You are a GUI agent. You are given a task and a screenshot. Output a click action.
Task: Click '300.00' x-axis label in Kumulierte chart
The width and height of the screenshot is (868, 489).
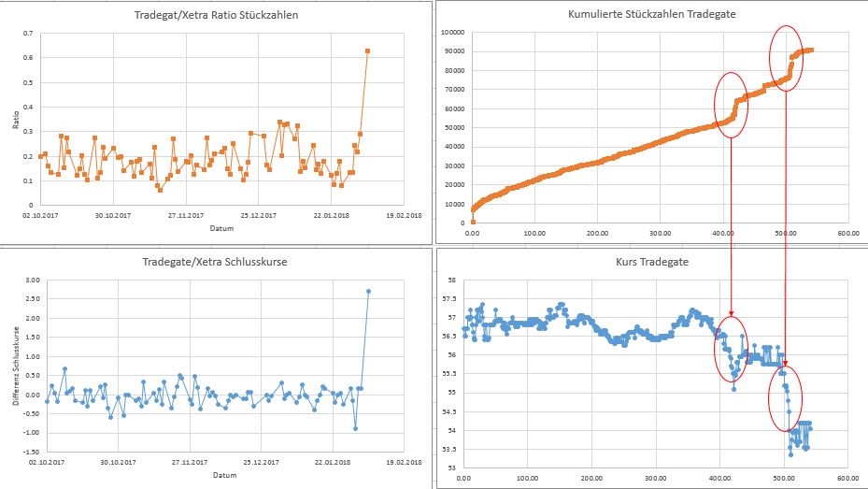[x=661, y=233]
